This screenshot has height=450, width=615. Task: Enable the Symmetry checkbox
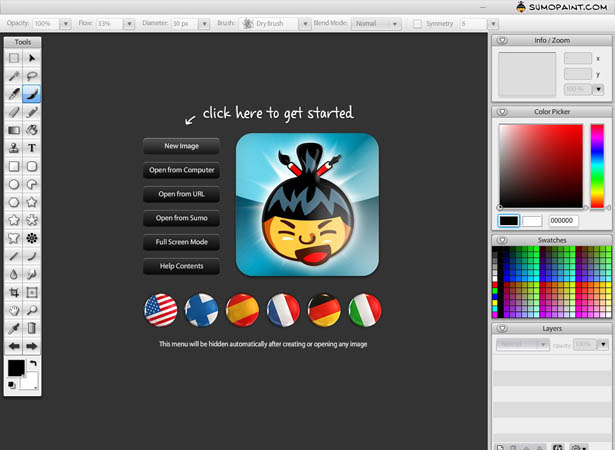click(x=418, y=24)
